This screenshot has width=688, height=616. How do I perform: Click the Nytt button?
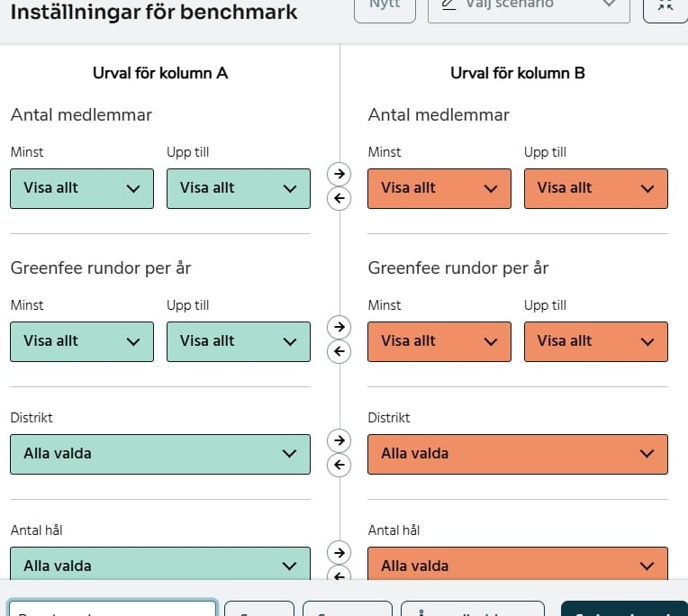[x=385, y=5]
